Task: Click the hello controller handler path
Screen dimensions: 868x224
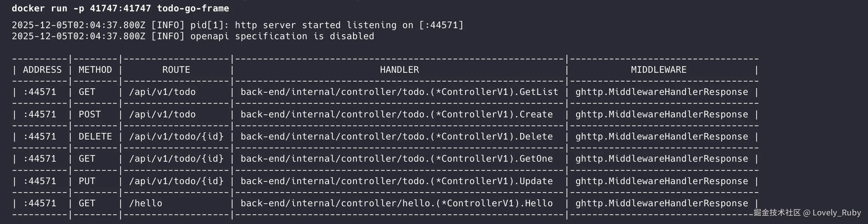Action: coord(396,203)
